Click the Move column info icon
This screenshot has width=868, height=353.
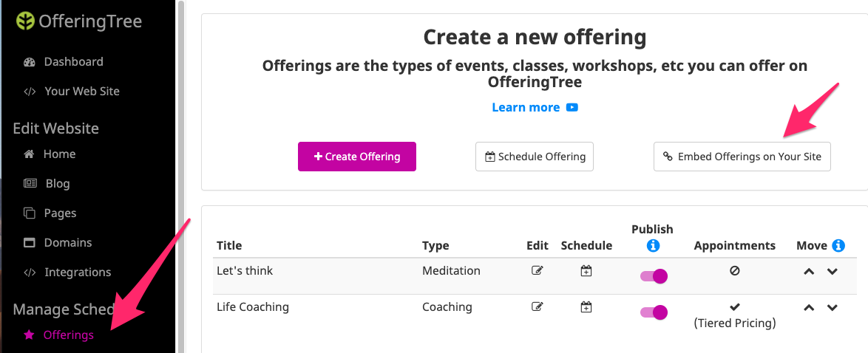point(838,245)
